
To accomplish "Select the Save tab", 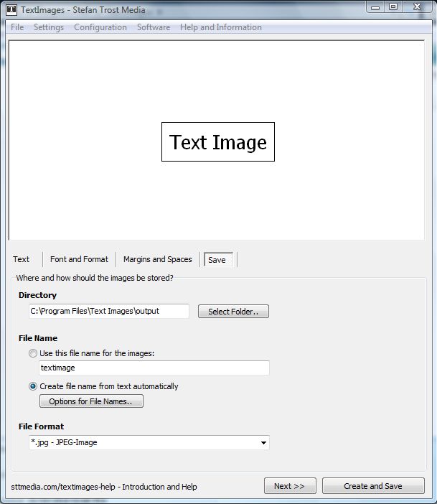I will pos(217,260).
